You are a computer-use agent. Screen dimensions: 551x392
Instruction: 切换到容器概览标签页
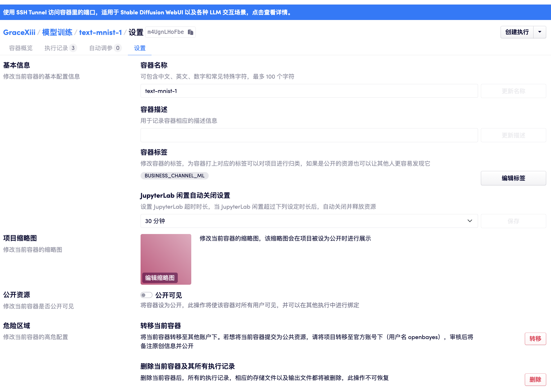coord(20,48)
